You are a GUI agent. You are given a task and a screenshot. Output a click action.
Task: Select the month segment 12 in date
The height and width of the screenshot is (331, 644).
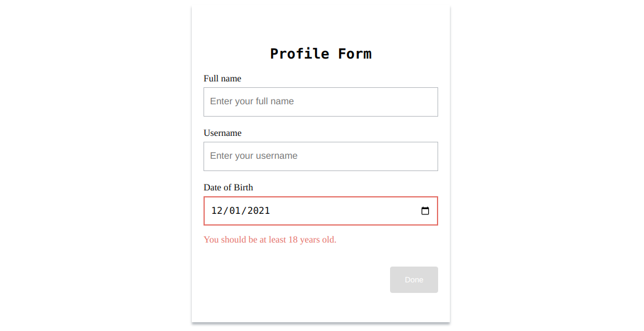point(217,211)
